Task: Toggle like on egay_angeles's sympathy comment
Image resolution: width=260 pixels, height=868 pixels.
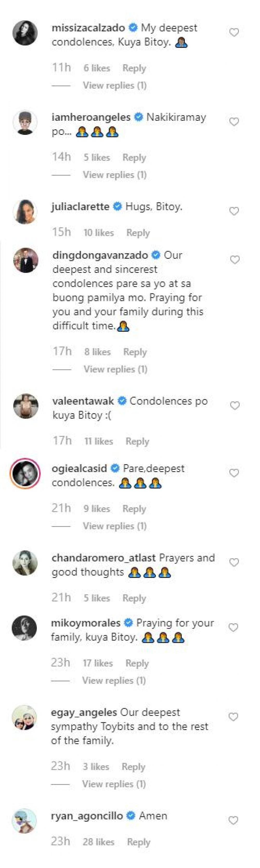Action: [233, 717]
